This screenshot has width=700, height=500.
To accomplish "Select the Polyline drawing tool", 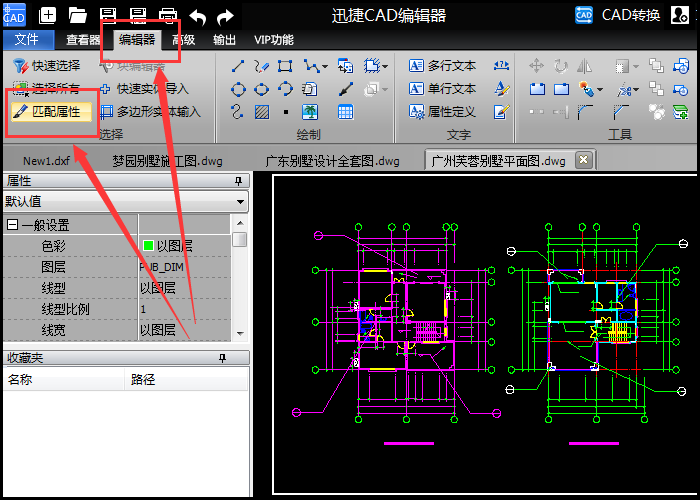I will tap(311, 67).
